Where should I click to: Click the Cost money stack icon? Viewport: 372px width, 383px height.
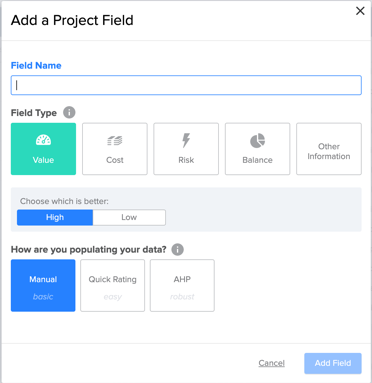pyautogui.click(x=115, y=141)
